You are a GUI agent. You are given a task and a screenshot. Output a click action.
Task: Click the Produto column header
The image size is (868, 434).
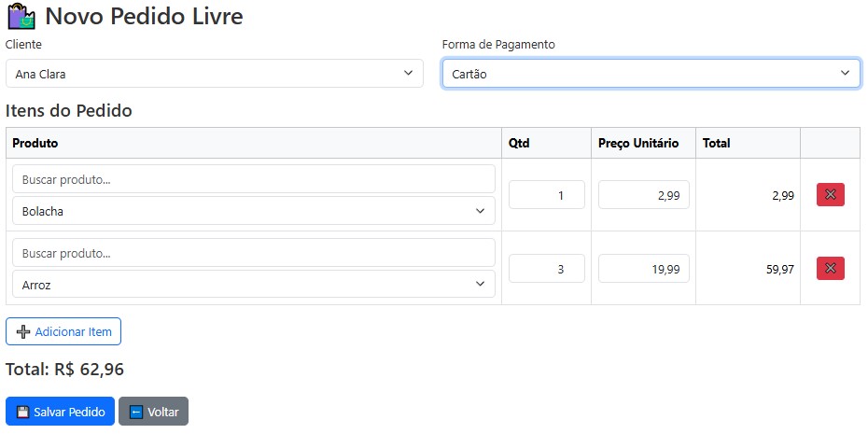tap(35, 143)
